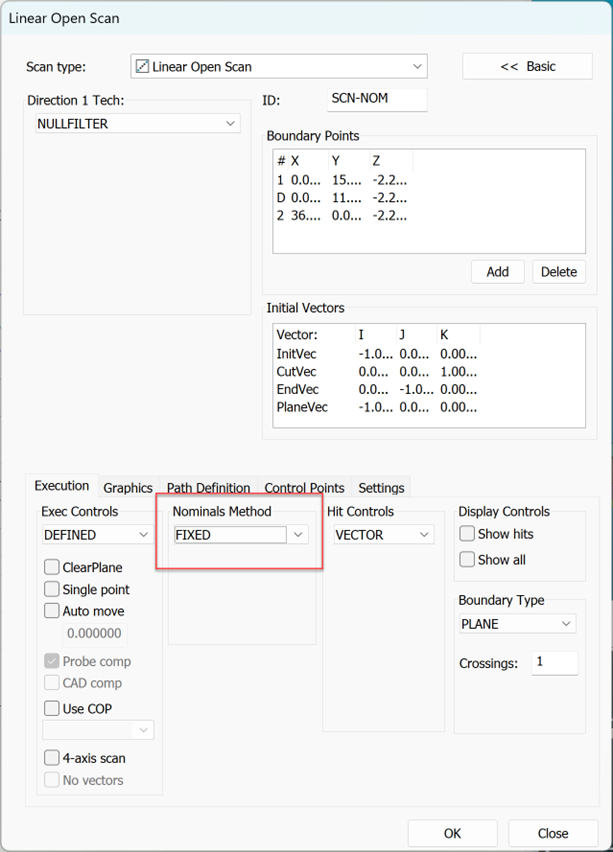Toggle the 4-axis scan checkbox
Image resolution: width=613 pixels, height=852 pixels.
pos(52,758)
